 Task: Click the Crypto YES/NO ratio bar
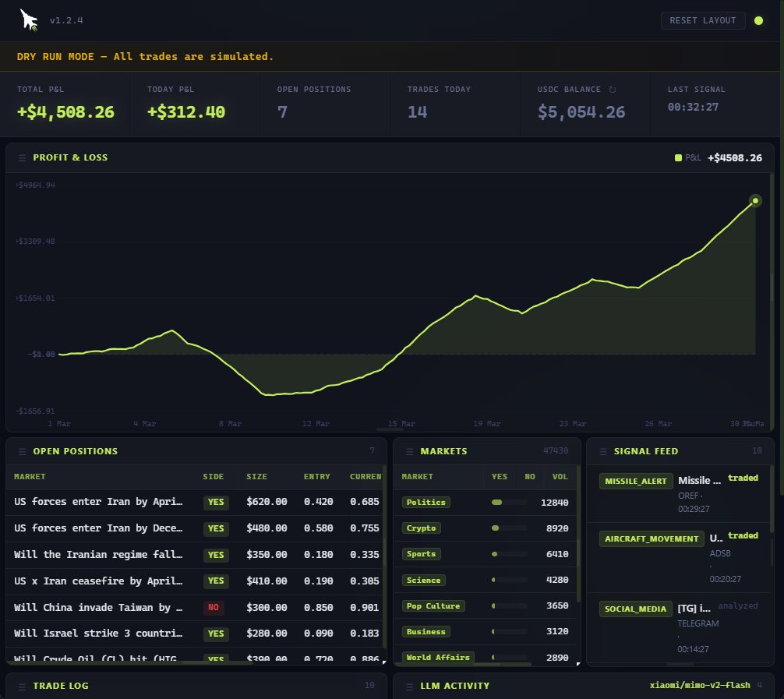510,528
